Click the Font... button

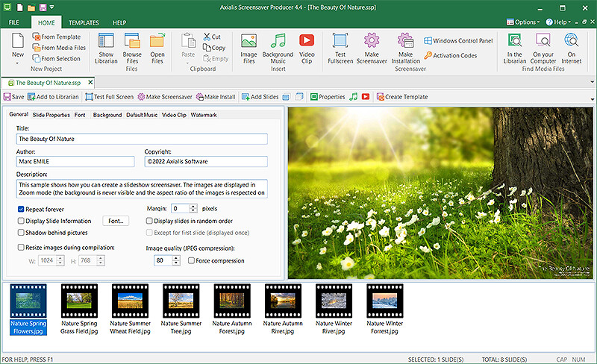116,221
